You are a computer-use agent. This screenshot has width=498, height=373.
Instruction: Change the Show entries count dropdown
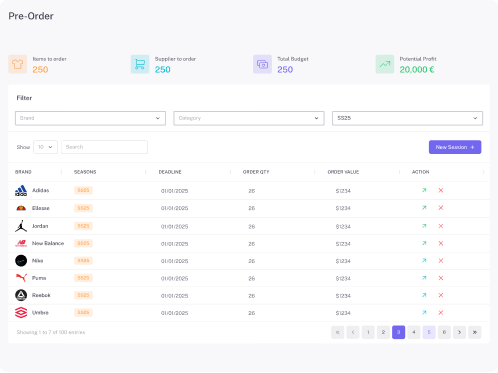coord(45,147)
